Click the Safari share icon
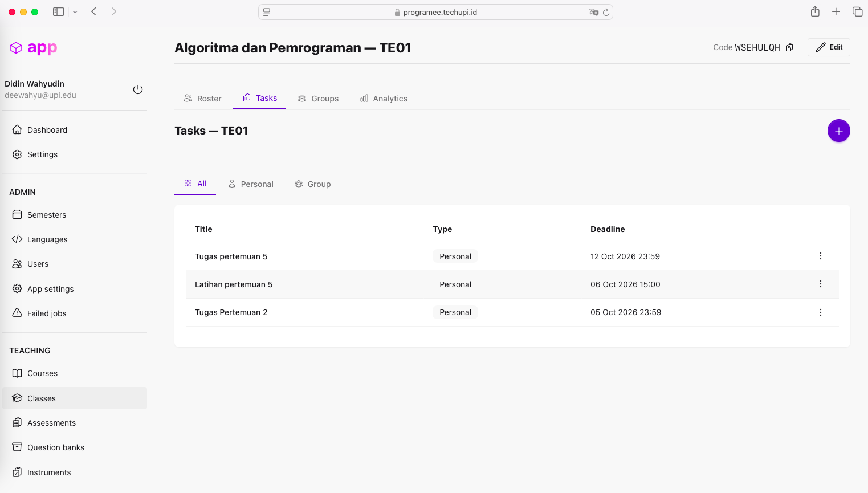The height and width of the screenshot is (493, 868). coord(815,11)
